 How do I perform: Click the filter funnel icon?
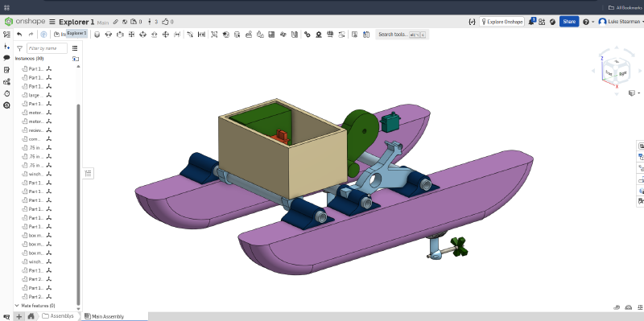click(x=19, y=48)
